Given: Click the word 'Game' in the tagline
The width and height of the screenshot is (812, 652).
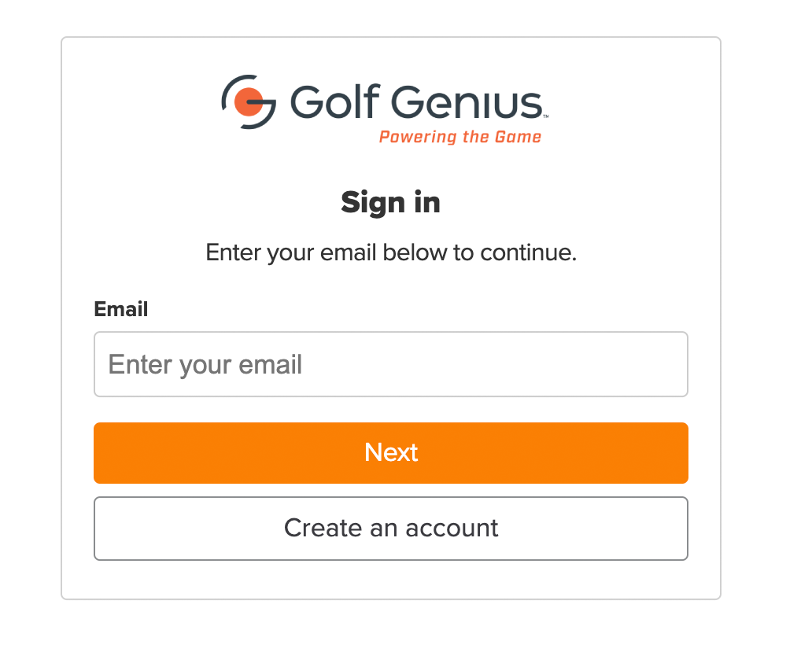Looking at the screenshot, I should [x=518, y=137].
